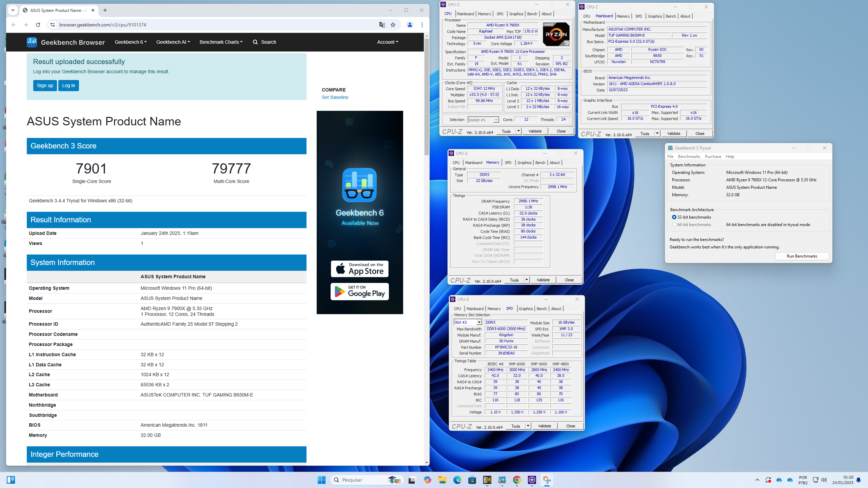Viewport: 868px width, 488px height.
Task: Click the Geekbench Browser logo icon
Action: (x=32, y=42)
